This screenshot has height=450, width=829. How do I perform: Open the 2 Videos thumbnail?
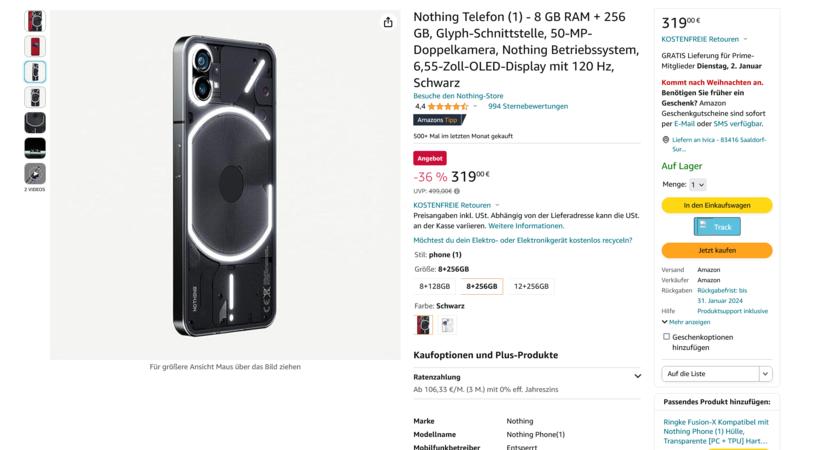pyautogui.click(x=35, y=174)
